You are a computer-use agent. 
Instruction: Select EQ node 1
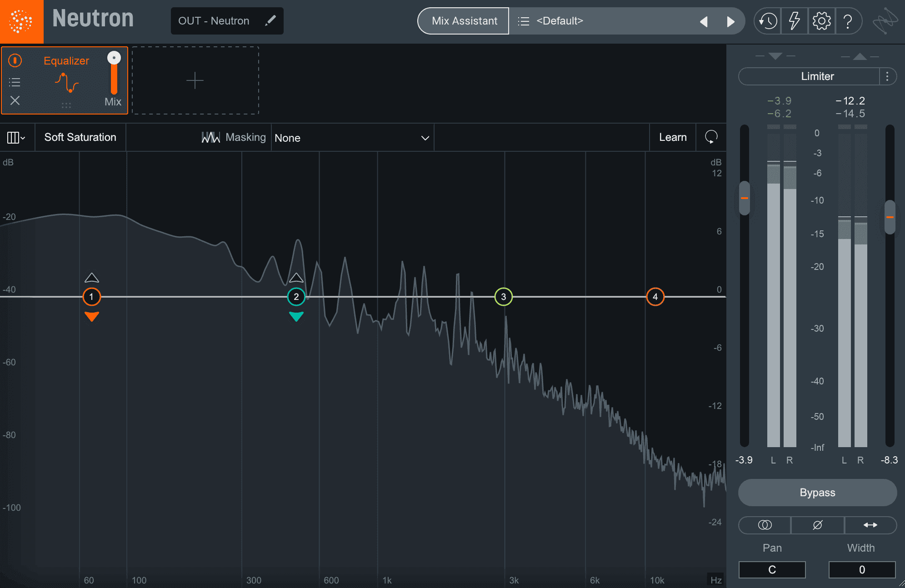point(91,297)
